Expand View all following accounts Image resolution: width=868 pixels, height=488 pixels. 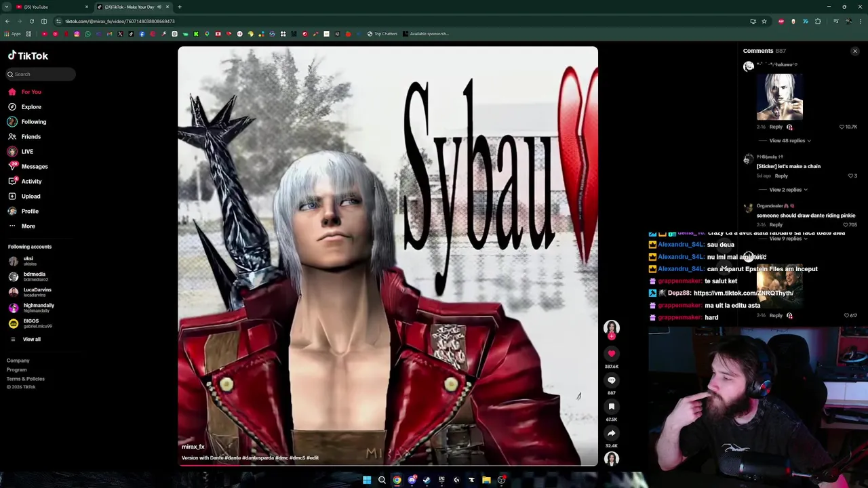pos(25,340)
